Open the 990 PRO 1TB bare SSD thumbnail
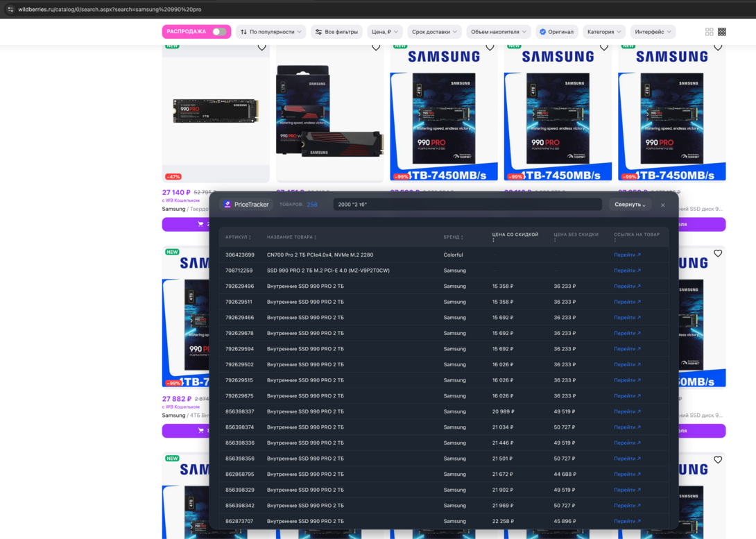This screenshot has width=756, height=539. pos(216,113)
